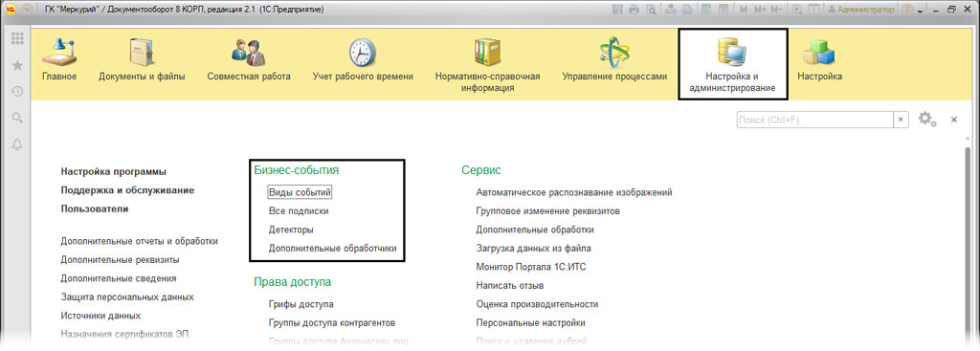This screenshot has width=980, height=351.
Task: Open Совместная работа section icon
Action: (x=248, y=53)
